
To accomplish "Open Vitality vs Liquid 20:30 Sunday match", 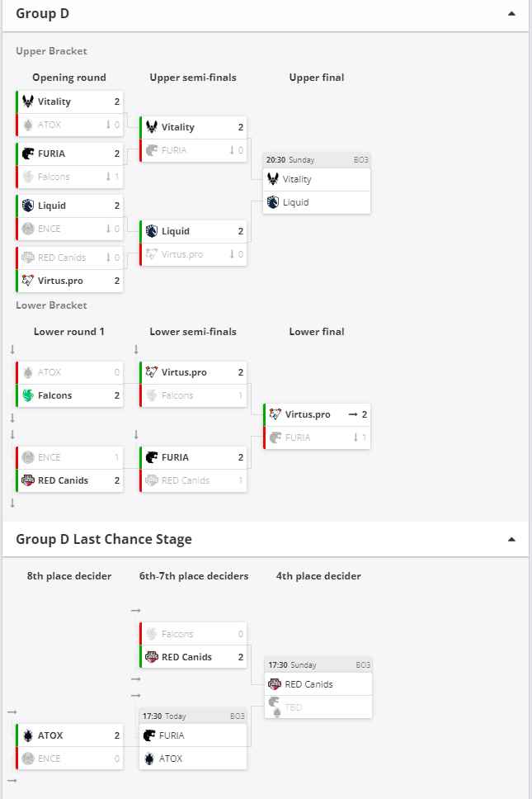I will [x=317, y=183].
